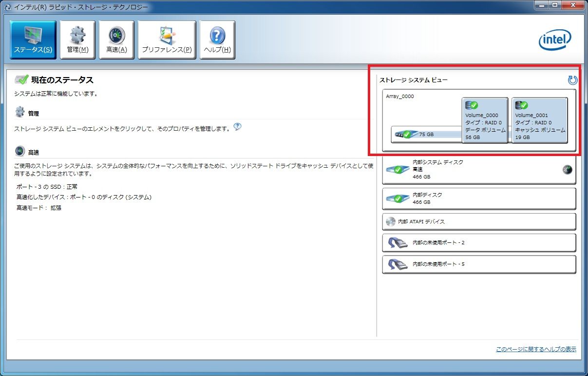Click the 管理 gear section icon

pos(20,113)
